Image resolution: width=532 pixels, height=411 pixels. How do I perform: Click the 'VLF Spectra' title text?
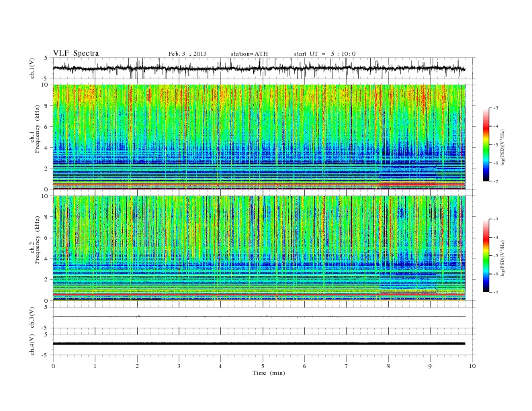point(76,53)
